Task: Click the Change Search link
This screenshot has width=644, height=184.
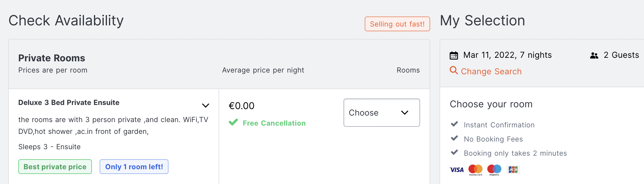Action: (x=491, y=71)
